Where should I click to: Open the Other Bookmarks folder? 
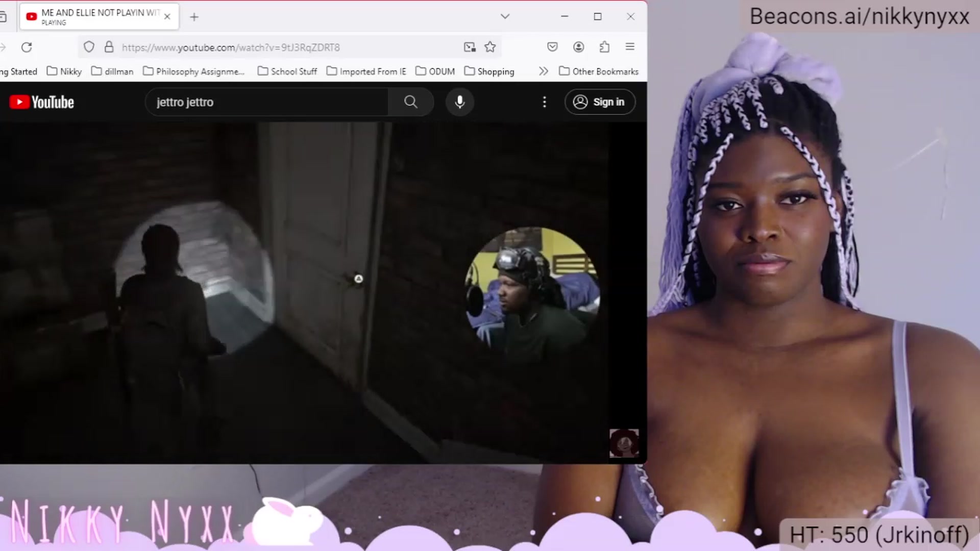599,71
